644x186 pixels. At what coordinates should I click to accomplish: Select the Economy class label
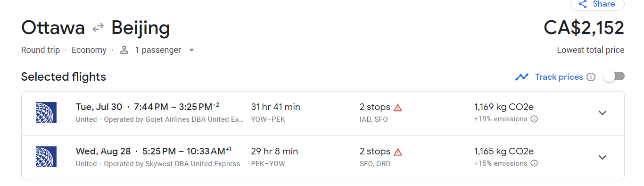89,50
